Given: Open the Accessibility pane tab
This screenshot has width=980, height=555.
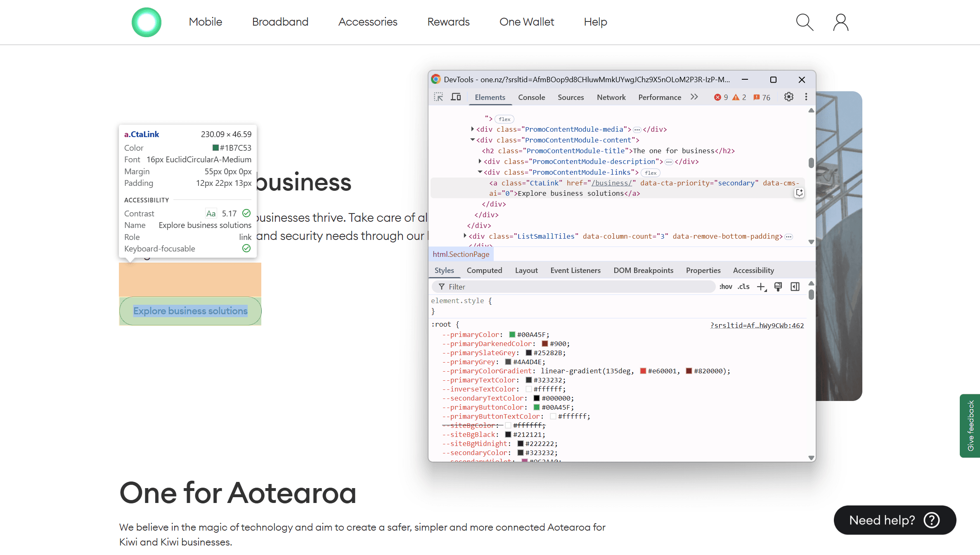Looking at the screenshot, I should tap(753, 270).
